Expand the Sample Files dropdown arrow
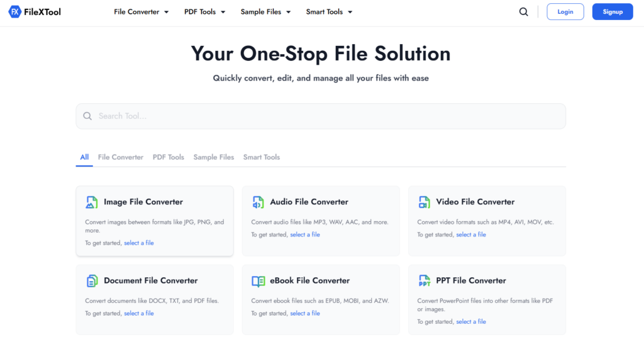644x342 pixels. (x=288, y=13)
